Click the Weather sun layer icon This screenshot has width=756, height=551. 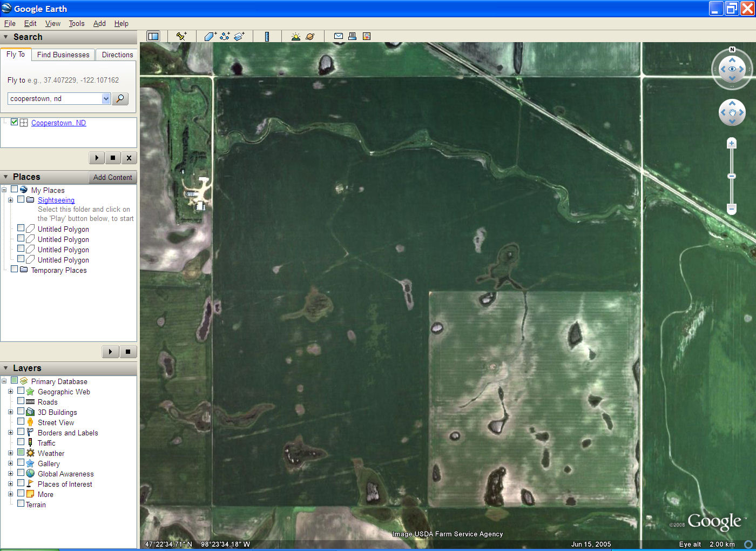coord(30,453)
